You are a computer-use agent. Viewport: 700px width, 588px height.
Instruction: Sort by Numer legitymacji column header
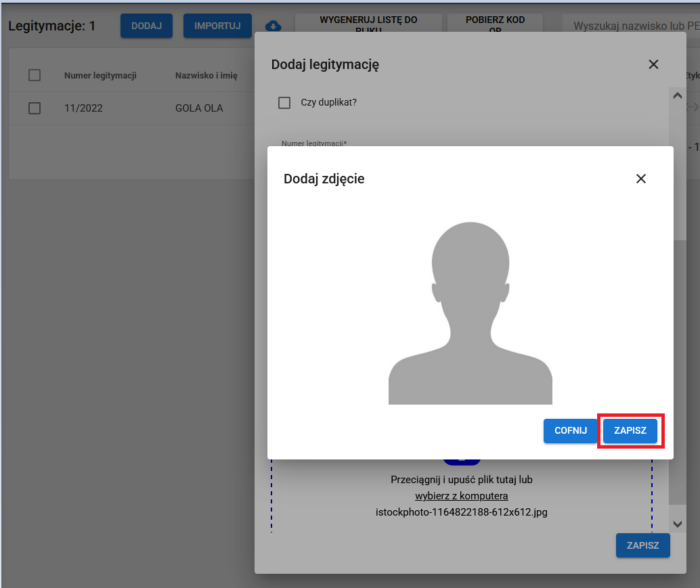point(100,76)
